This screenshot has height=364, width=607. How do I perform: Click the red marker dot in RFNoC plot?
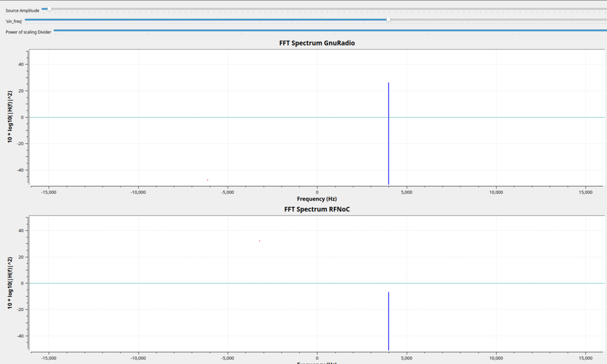click(x=259, y=241)
